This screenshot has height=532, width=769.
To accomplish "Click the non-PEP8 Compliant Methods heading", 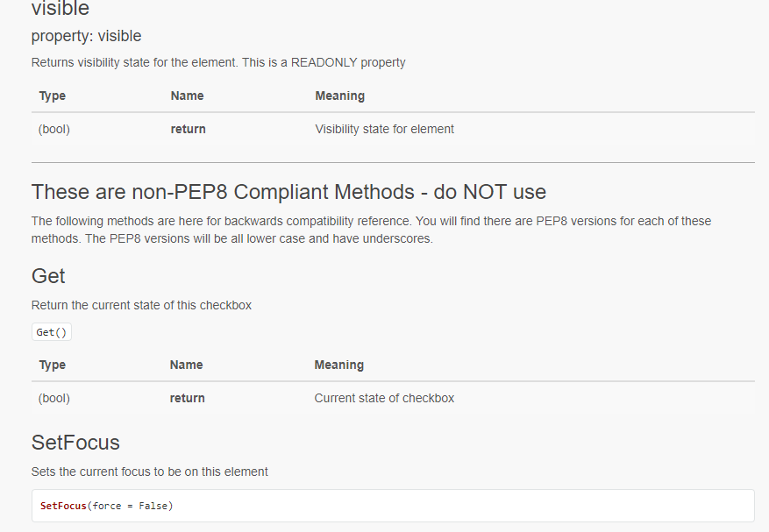I will click(x=288, y=191).
